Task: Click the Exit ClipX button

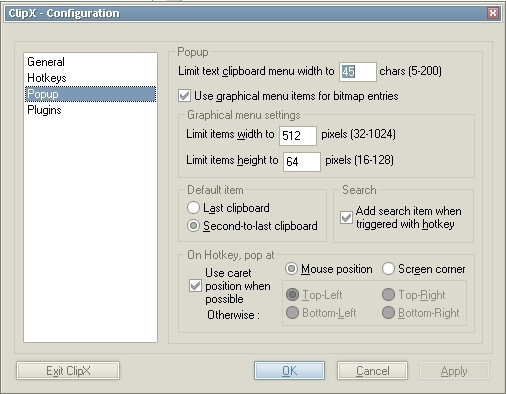Action: 68,371
